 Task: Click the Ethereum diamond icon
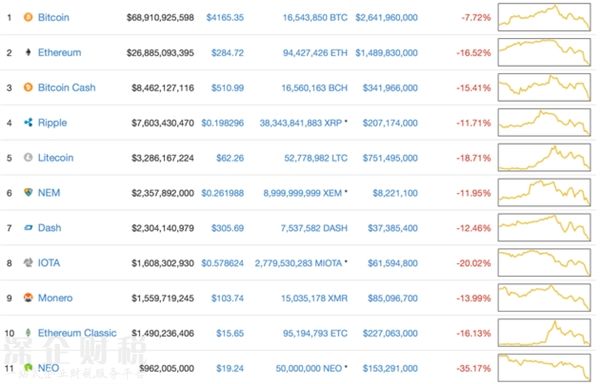[28, 52]
